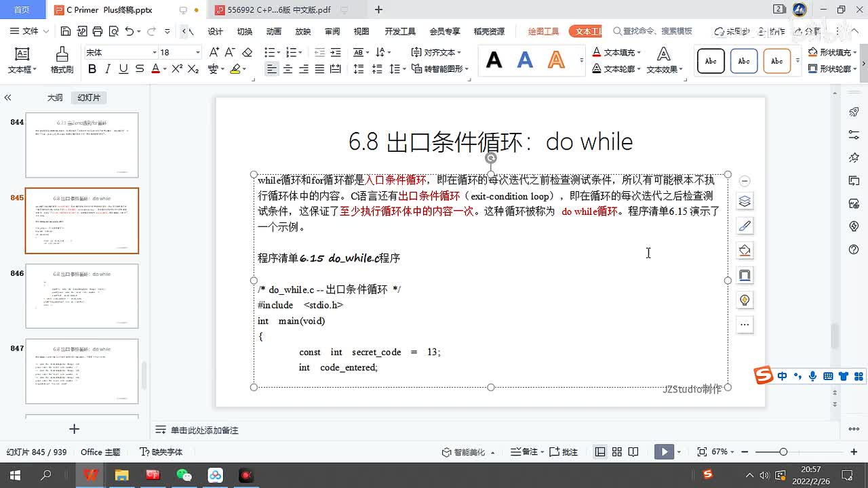Switch to reading view icon
This screenshot has width=868, height=488.
pos(633,452)
